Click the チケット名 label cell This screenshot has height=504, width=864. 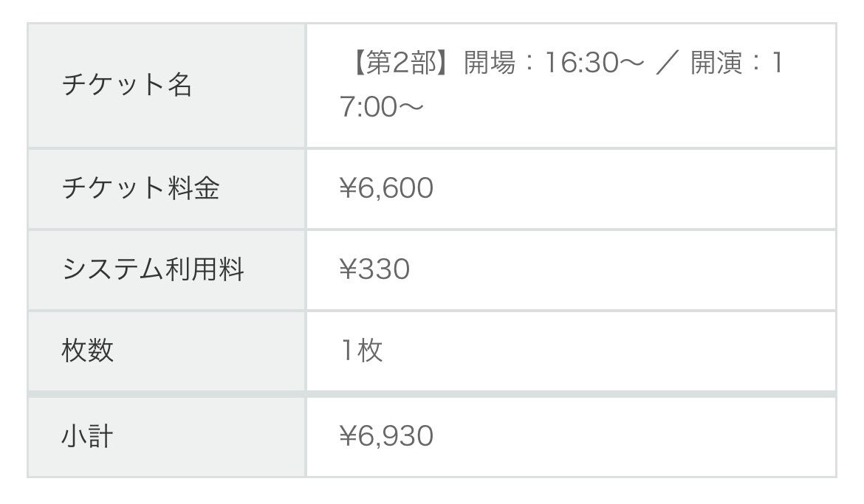[166, 86]
